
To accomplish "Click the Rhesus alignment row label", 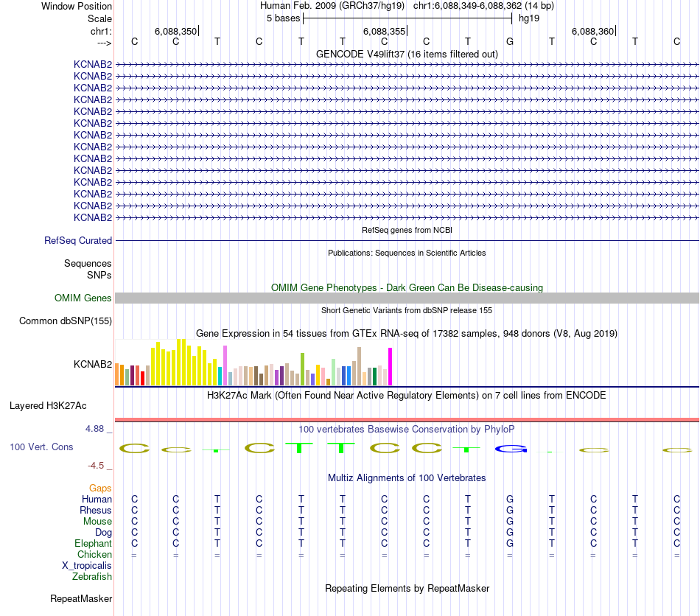I will 96,510.
